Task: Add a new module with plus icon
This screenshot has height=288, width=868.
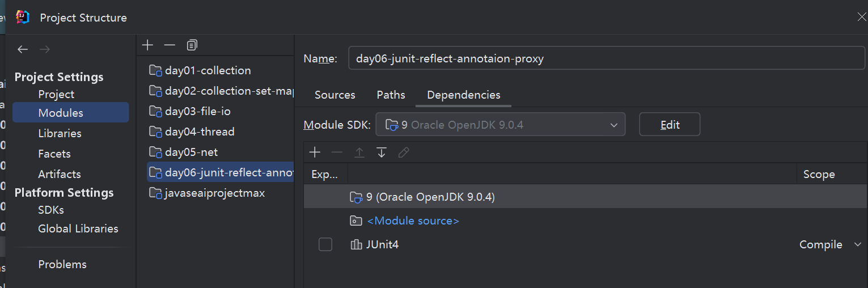Action: coord(147,45)
